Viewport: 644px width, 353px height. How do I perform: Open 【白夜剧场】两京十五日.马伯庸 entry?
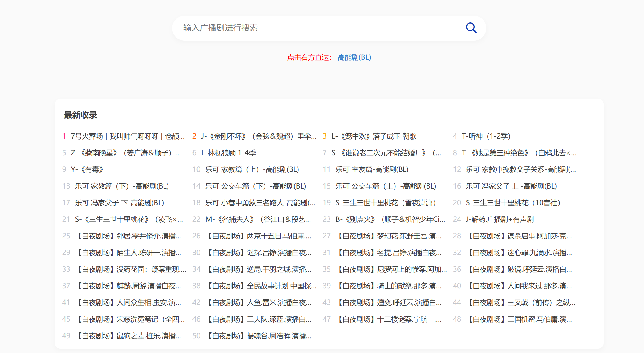point(258,236)
